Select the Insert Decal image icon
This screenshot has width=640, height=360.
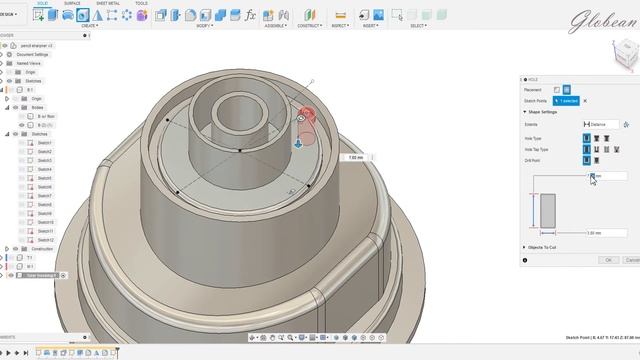click(x=378, y=15)
